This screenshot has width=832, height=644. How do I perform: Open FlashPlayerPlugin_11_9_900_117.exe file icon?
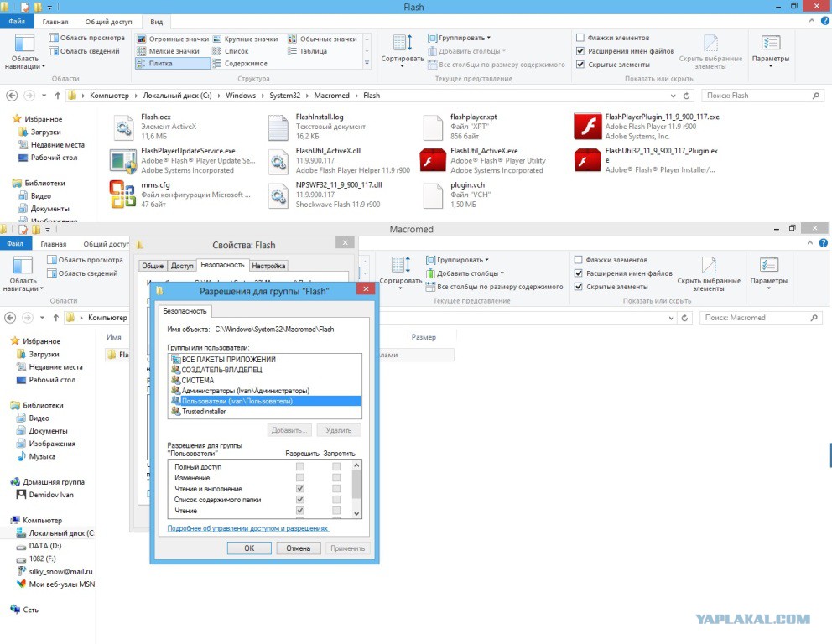tap(589, 127)
